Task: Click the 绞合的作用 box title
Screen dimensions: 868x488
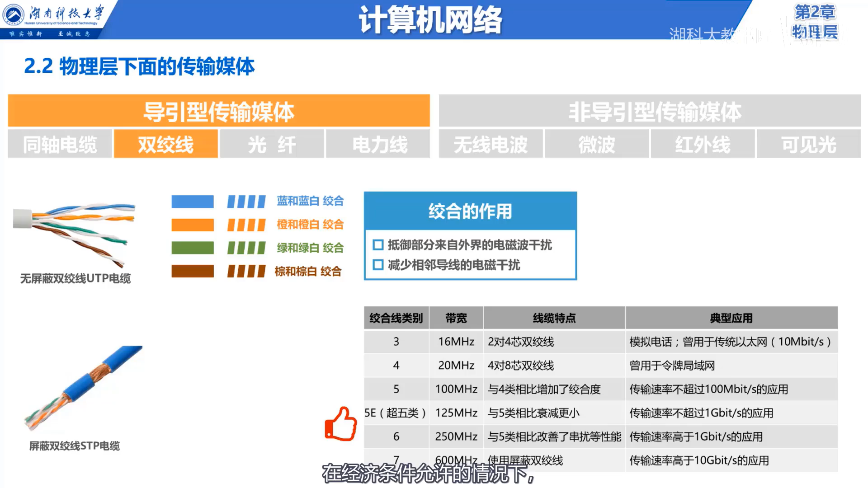Action: coord(470,211)
